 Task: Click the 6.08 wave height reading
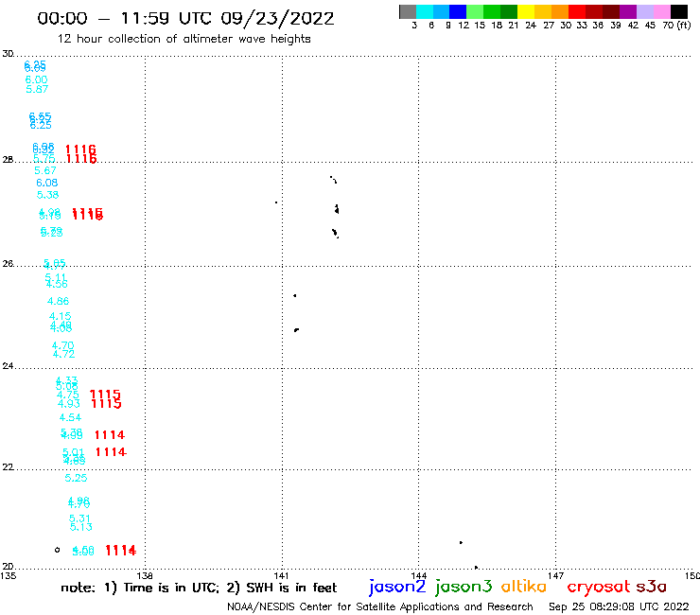tap(47, 183)
